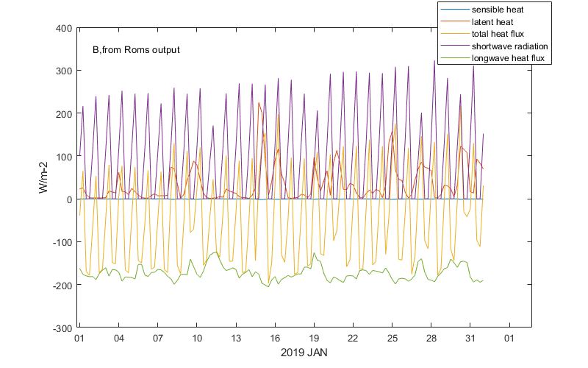
Task: Click the 28 date tick label
Action: [431, 339]
